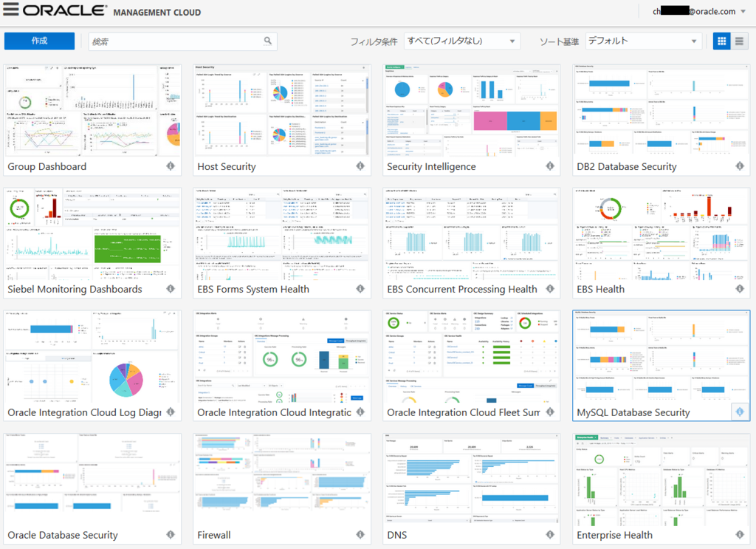Image resolution: width=756 pixels, height=549 pixels.
Task: Open info for Firewall dashboard
Action: coord(360,534)
